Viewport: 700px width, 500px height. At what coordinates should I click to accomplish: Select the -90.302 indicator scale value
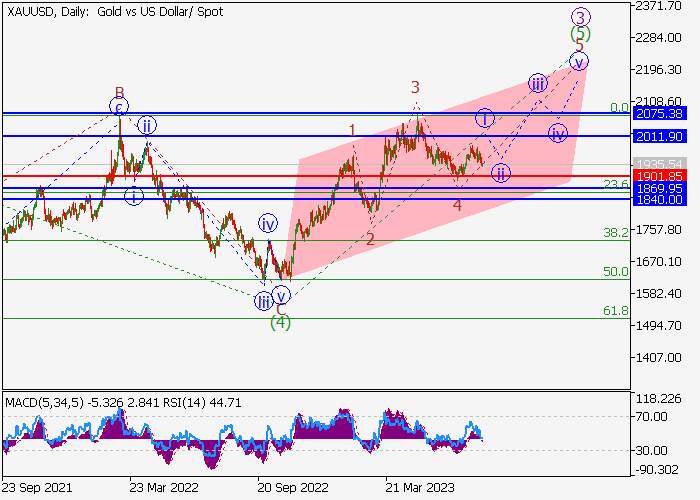(x=659, y=470)
